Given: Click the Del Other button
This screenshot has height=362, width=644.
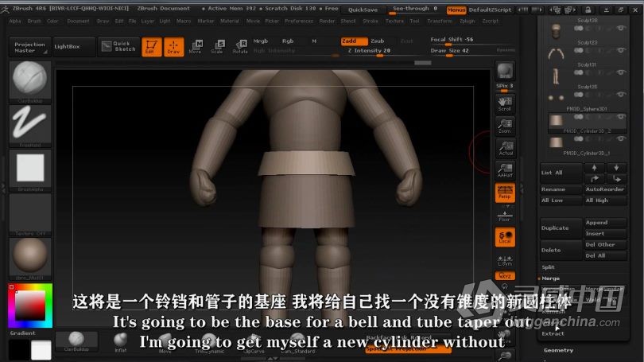Looking at the screenshot, I should click(605, 244).
